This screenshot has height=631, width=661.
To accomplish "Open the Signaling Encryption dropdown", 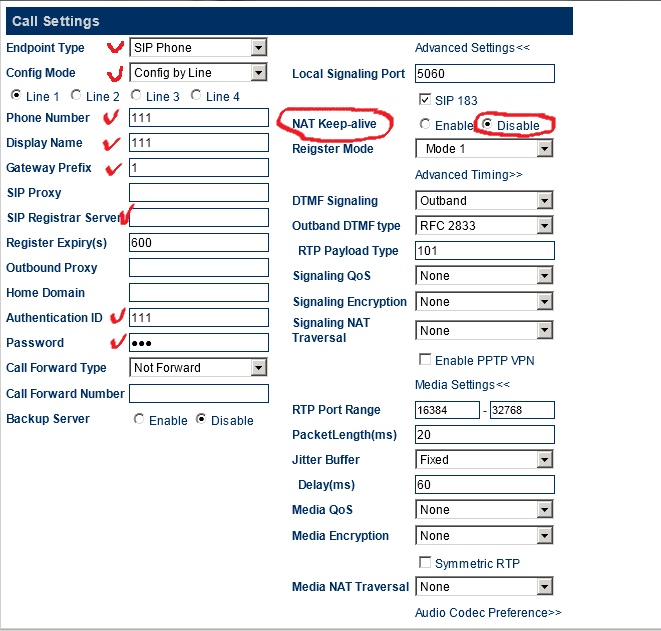I will click(x=484, y=302).
